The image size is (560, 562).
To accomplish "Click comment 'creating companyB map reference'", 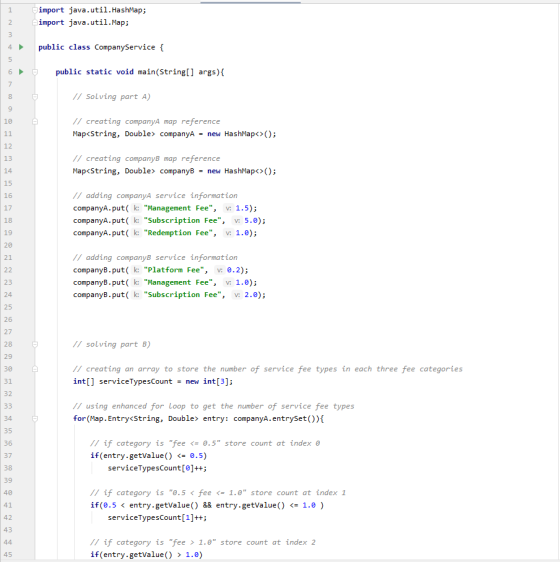I will click(147, 158).
